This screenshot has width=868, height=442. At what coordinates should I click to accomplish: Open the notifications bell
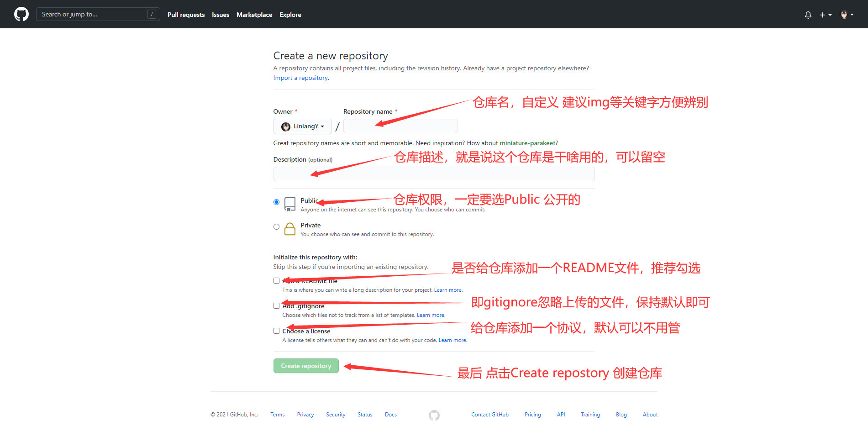point(808,15)
